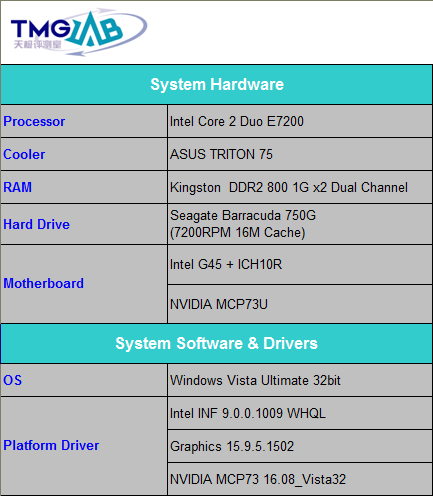Select the Intel INF 9.0.0.1009 WHQL cell
Viewport: 433px width, 496px height.
(300, 413)
